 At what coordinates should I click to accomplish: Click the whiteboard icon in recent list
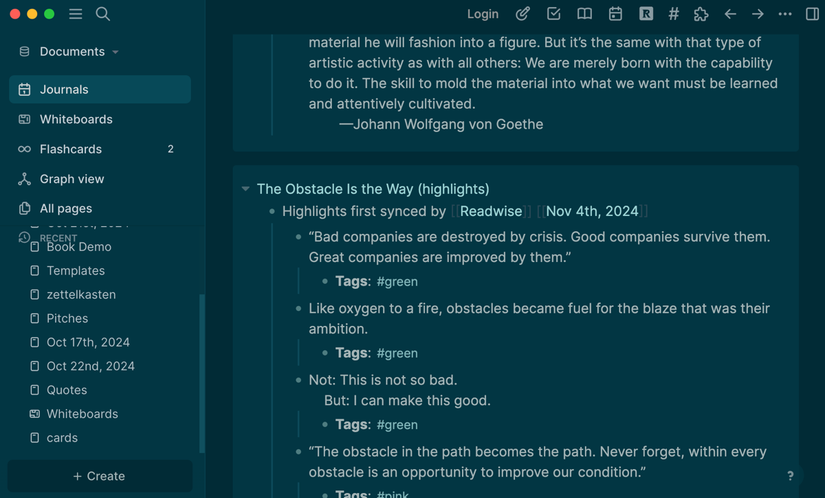click(35, 414)
